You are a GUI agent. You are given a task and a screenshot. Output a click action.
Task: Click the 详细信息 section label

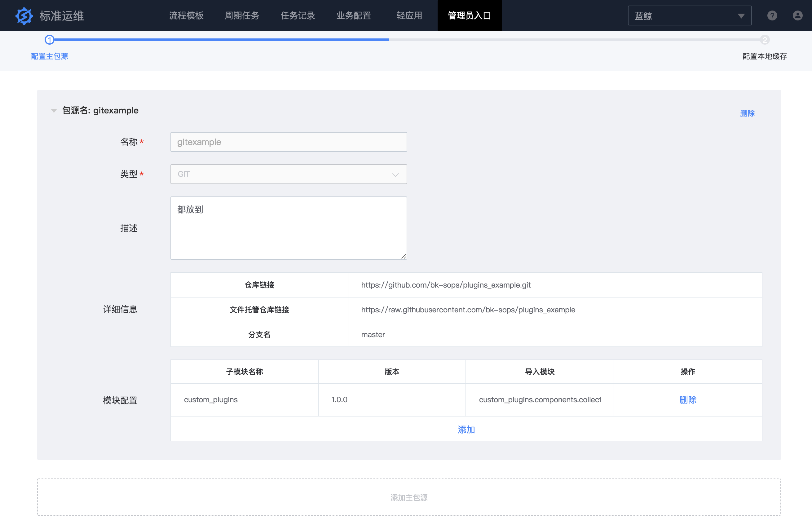click(x=120, y=309)
